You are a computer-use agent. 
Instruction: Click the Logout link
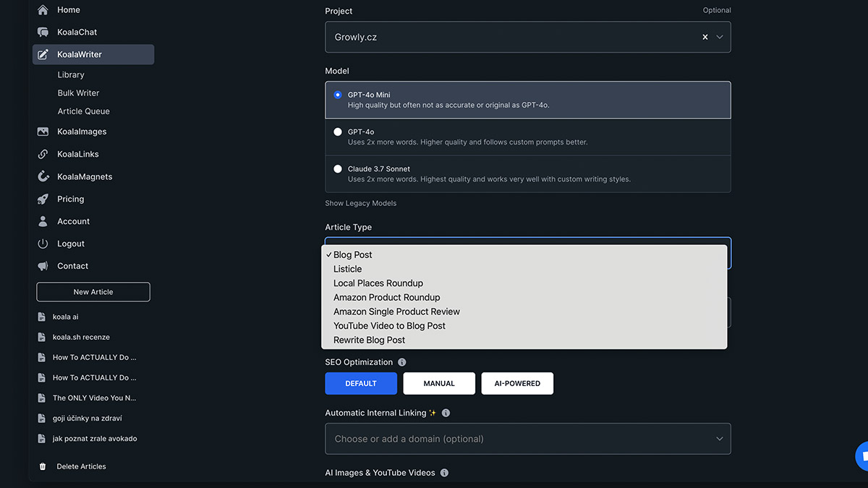coord(71,244)
